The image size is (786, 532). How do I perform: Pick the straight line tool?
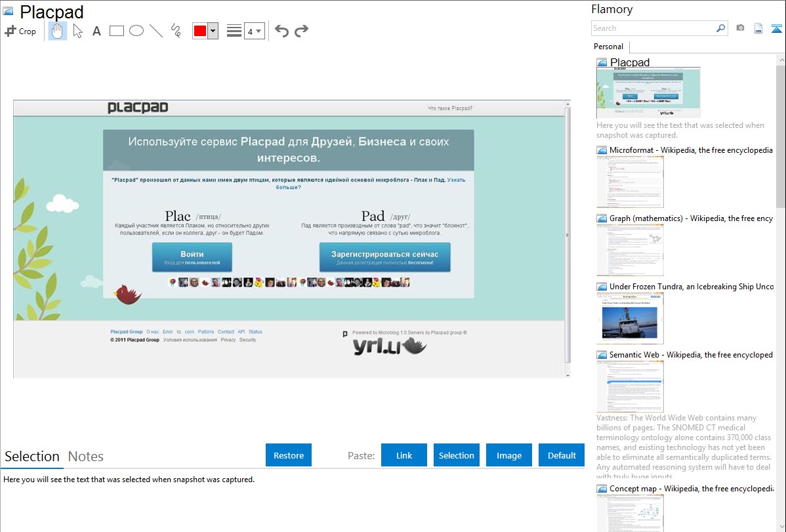(156, 31)
